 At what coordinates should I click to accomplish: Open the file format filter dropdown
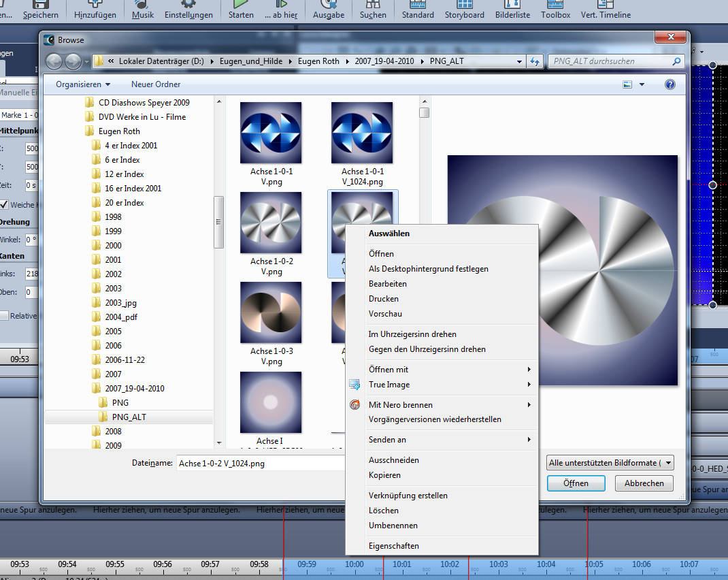[x=610, y=463]
